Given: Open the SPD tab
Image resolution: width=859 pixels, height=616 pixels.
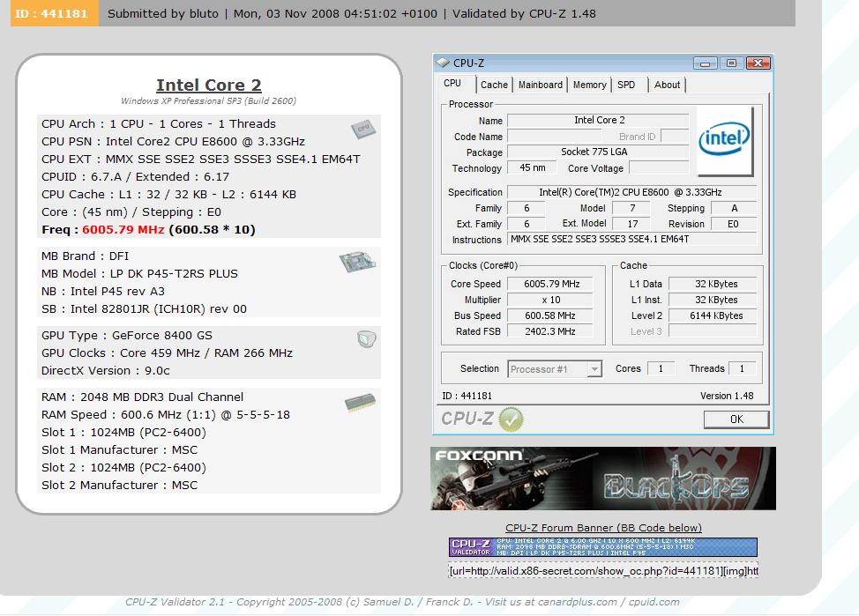Looking at the screenshot, I should click(x=626, y=85).
